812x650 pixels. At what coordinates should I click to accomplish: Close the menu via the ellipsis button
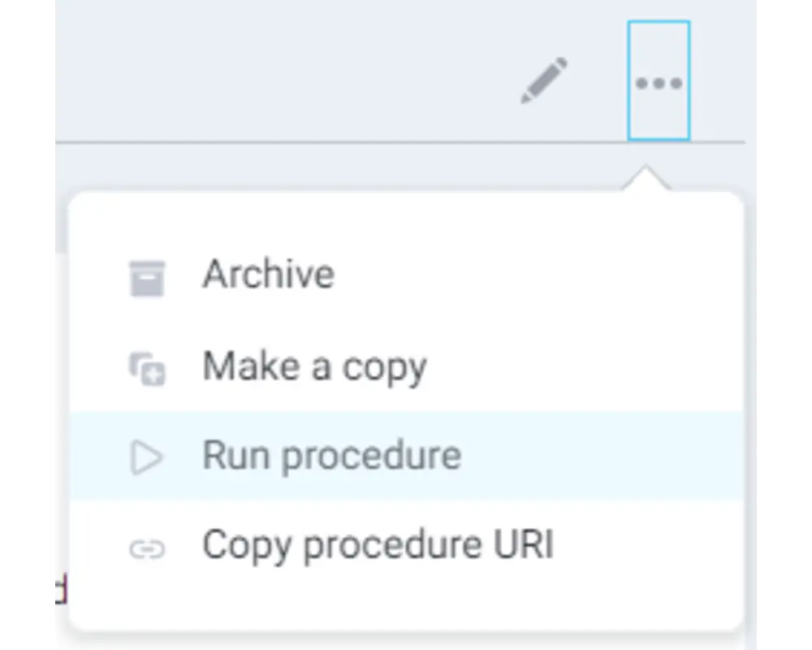[659, 81]
